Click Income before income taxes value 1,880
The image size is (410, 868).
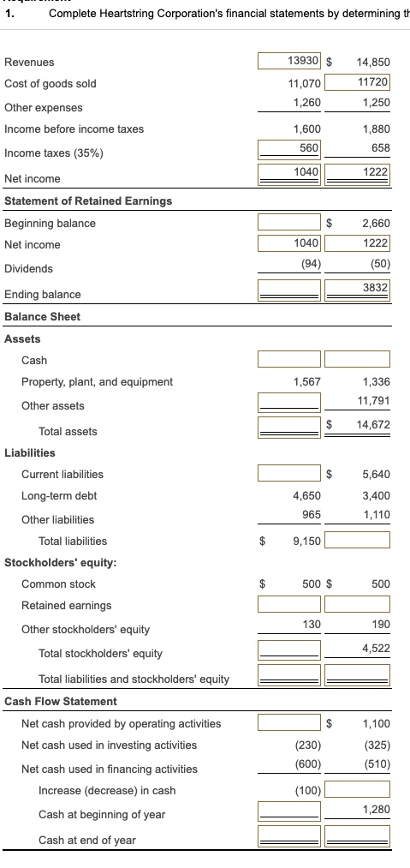pos(377,129)
